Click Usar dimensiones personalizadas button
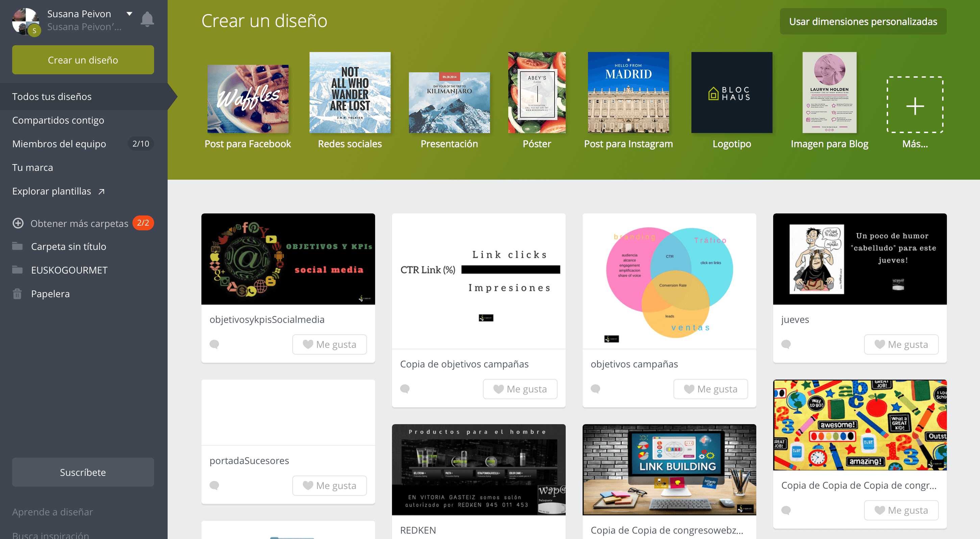 pyautogui.click(x=863, y=22)
